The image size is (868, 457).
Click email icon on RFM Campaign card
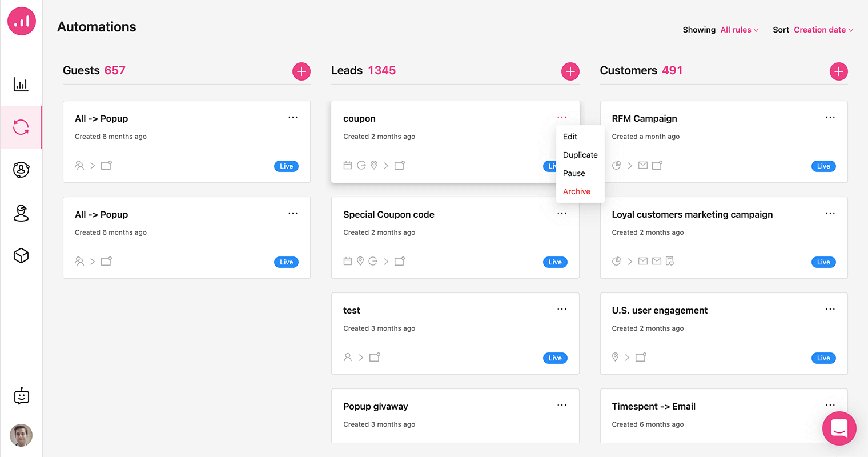[643, 165]
